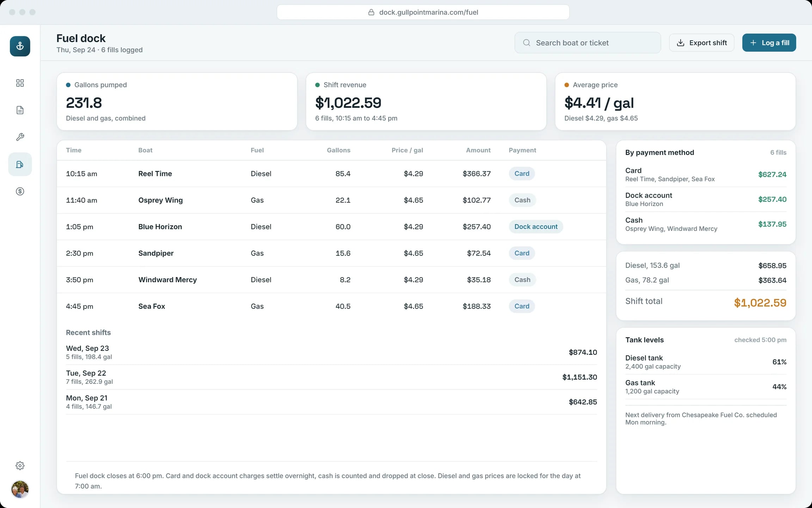This screenshot has width=812, height=508.
Task: Open the document icon in sidebar
Action: 20,110
